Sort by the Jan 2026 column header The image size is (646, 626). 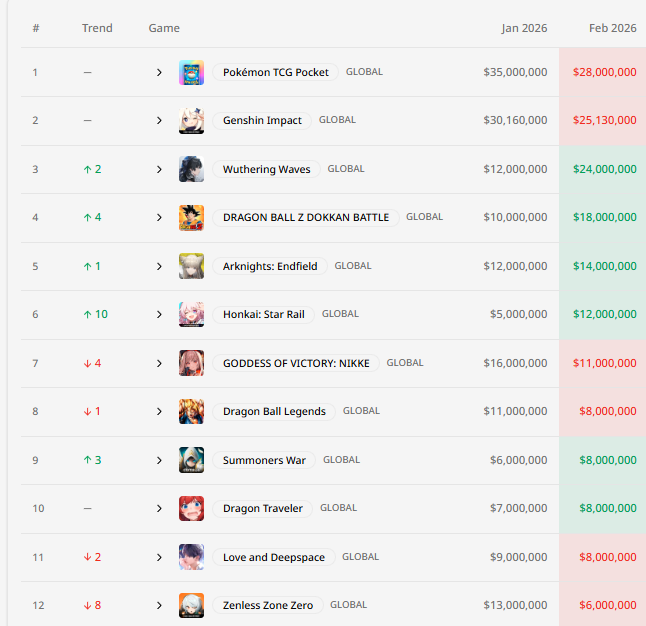pos(524,28)
